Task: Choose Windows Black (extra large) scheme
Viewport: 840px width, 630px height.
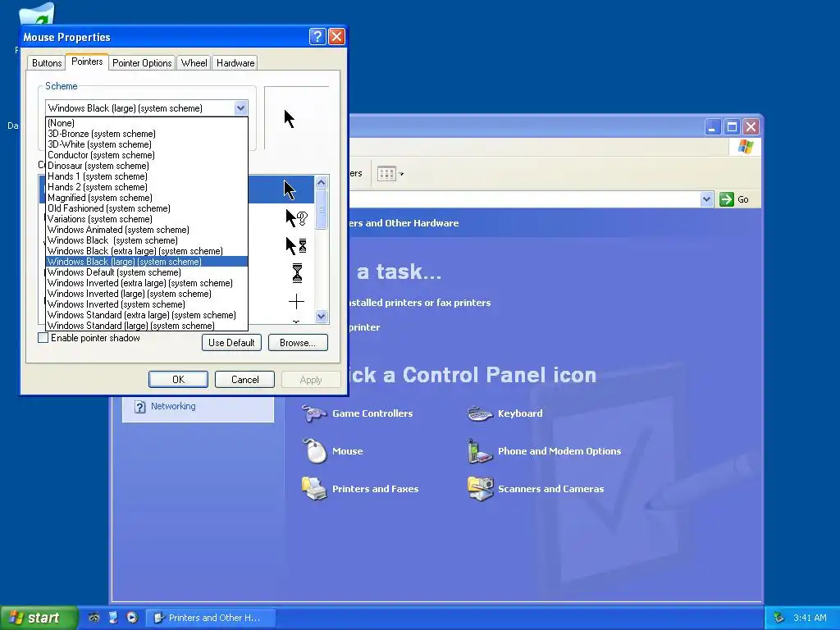Action: click(146, 251)
